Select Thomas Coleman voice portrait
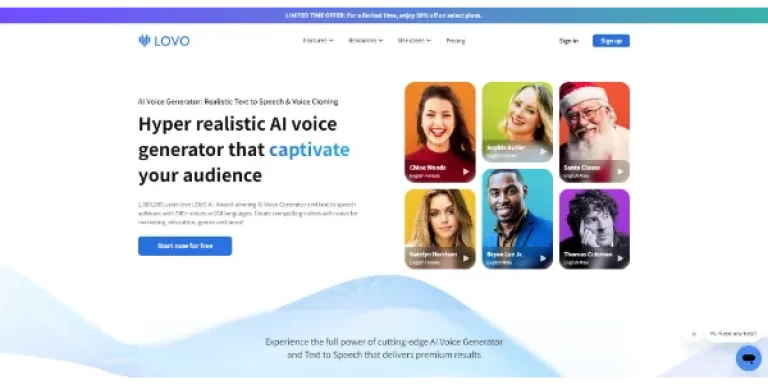 [x=594, y=229]
